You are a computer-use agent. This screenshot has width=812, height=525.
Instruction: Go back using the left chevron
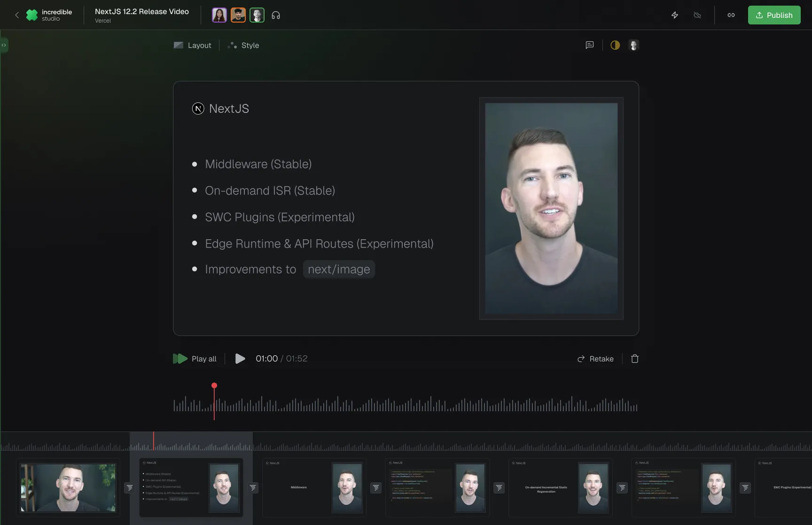17,16
